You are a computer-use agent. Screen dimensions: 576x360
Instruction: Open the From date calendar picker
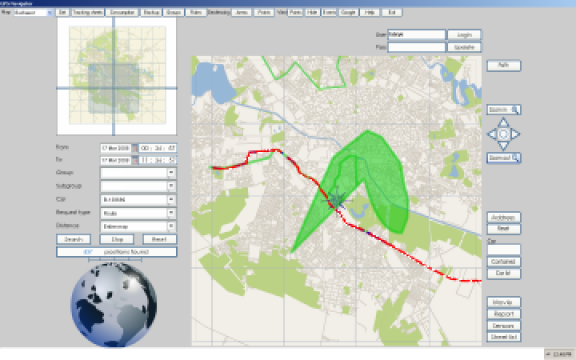click(135, 148)
